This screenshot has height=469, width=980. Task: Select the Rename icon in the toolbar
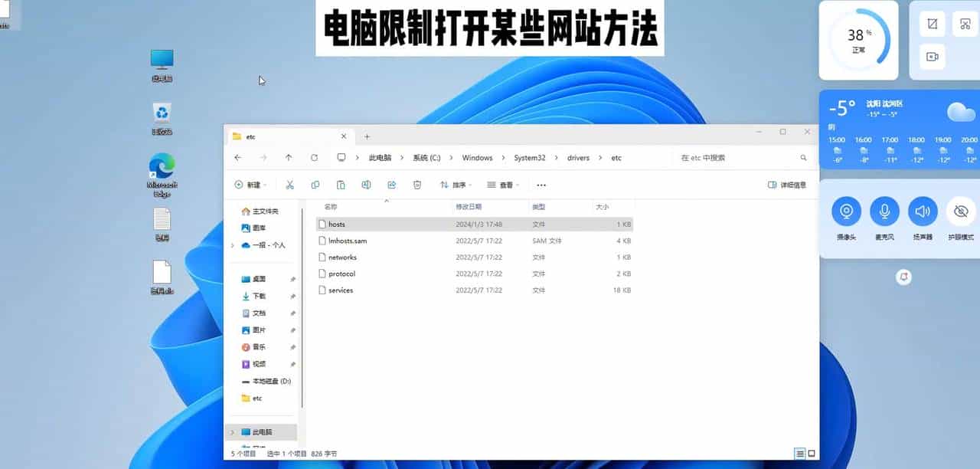(x=366, y=185)
